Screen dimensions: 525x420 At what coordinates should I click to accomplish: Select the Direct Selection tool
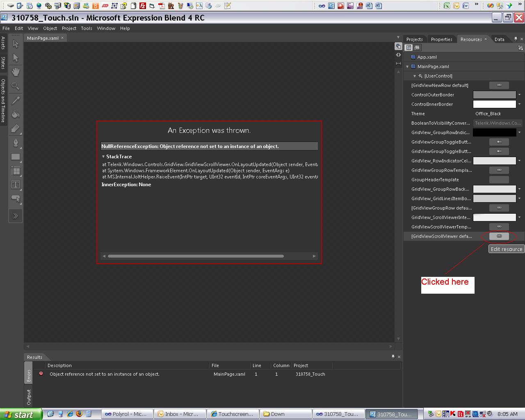16,58
